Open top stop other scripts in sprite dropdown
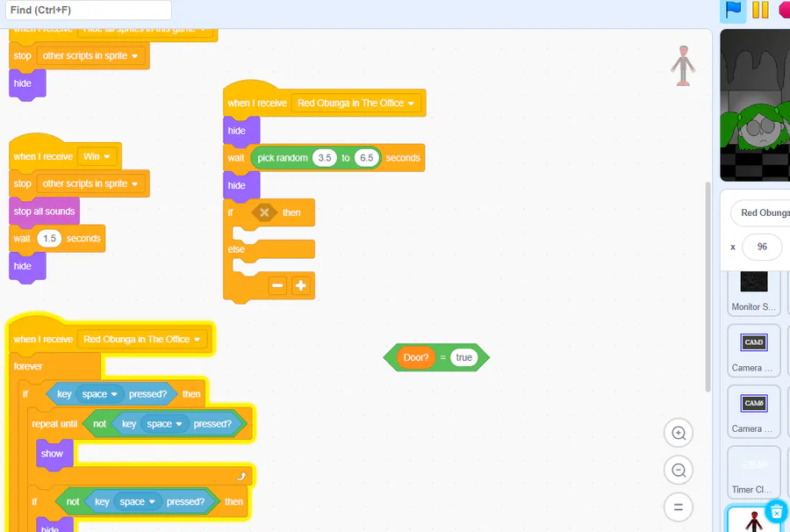The width and height of the screenshot is (790, 532). click(x=90, y=56)
